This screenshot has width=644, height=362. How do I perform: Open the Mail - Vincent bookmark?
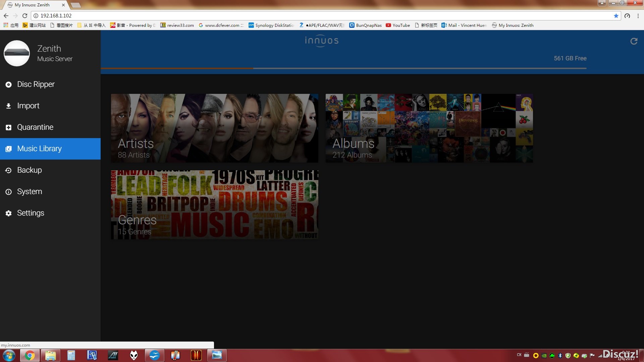click(x=464, y=25)
